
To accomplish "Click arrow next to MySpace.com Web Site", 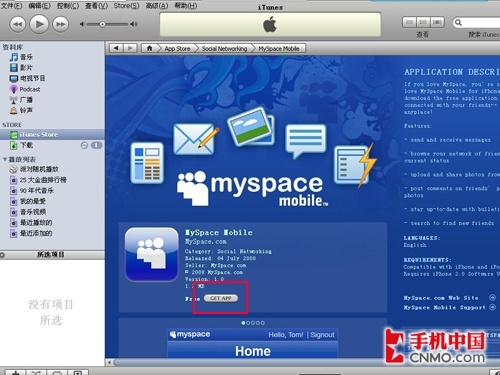I will 492,297.
